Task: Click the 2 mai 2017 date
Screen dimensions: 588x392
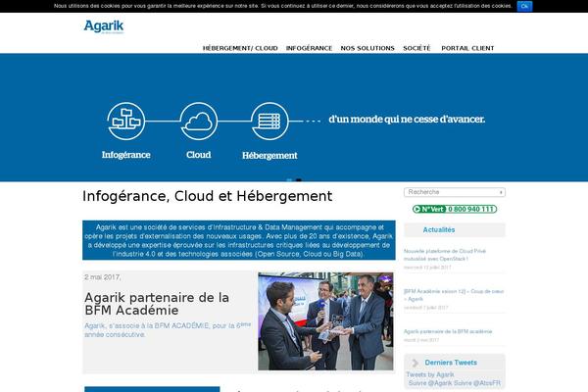Action: click(102, 277)
